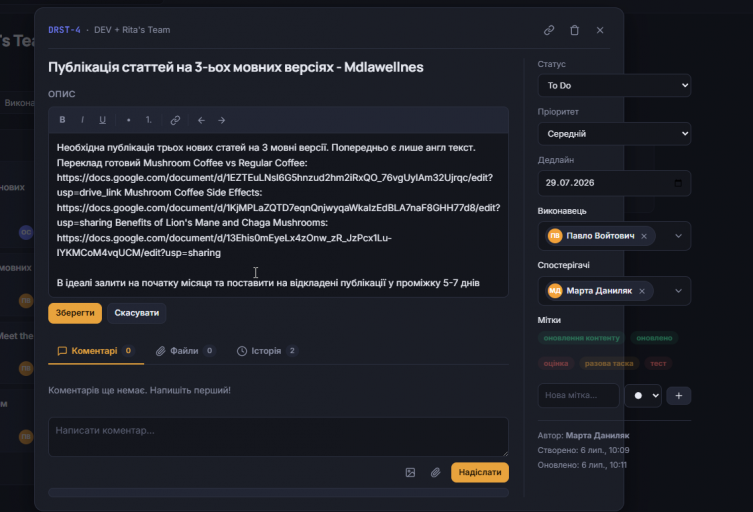Remove Павло Войтович from assignee

point(644,236)
